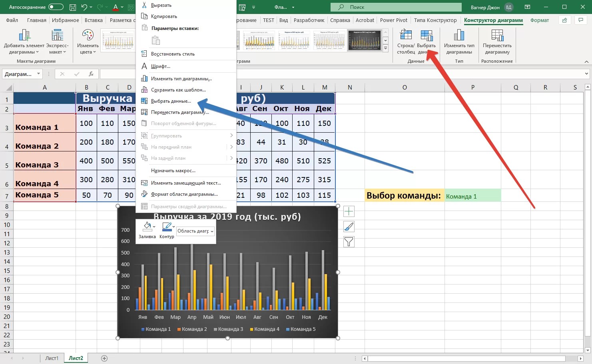The image size is (592, 364).
Task: Choose 'Выбрать данные...' from context menu
Action: (171, 101)
